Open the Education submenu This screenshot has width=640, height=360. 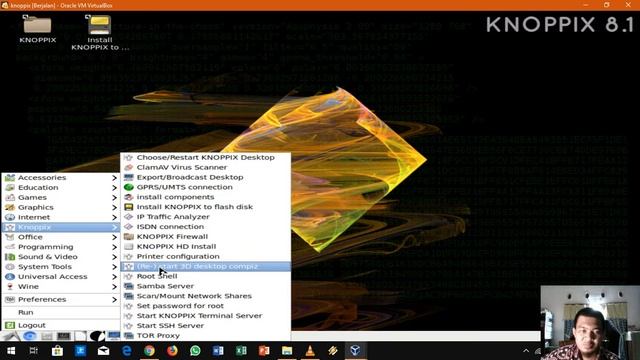pos(61,187)
